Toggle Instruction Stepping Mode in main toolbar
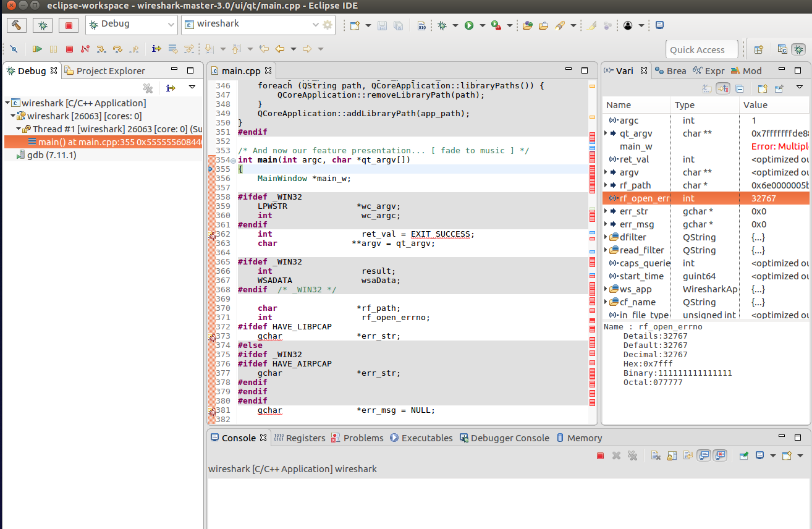The image size is (812, 529). point(157,49)
